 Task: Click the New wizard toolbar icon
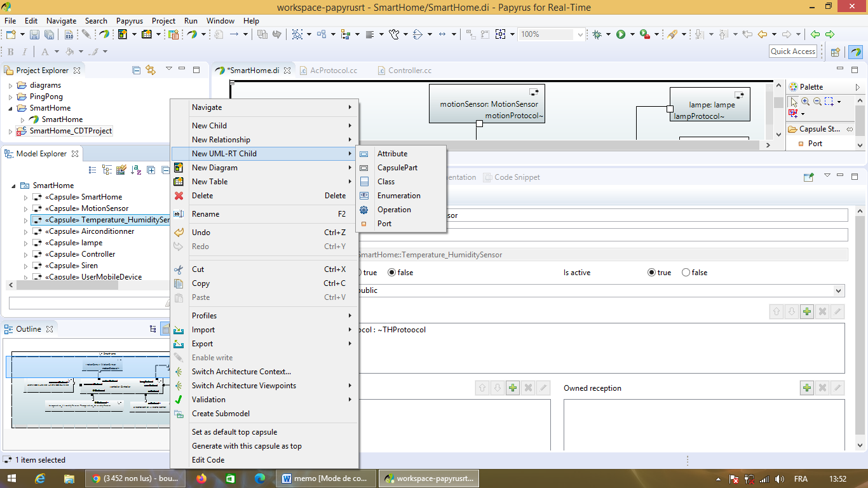(11, 34)
